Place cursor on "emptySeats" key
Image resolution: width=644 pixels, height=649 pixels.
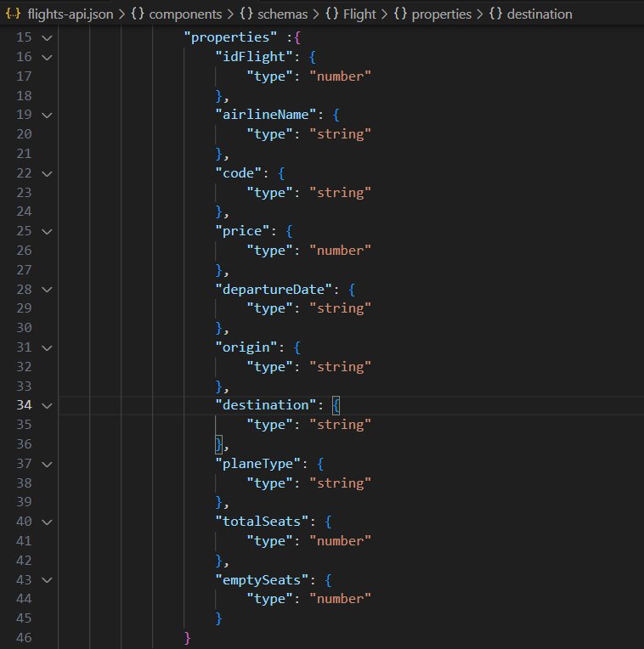tap(263, 580)
